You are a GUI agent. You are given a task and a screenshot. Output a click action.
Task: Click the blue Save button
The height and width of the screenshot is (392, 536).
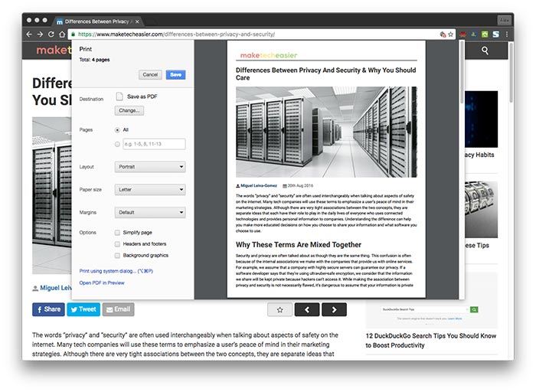(x=175, y=74)
